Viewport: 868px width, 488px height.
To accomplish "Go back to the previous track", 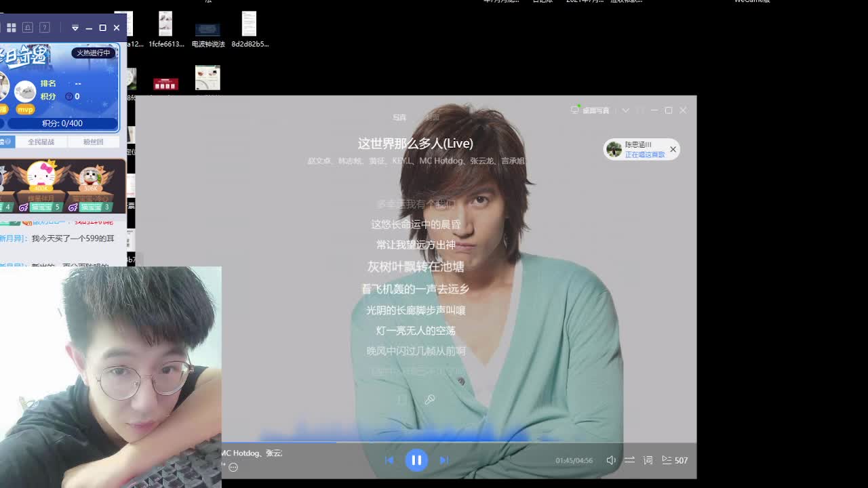I will [389, 460].
